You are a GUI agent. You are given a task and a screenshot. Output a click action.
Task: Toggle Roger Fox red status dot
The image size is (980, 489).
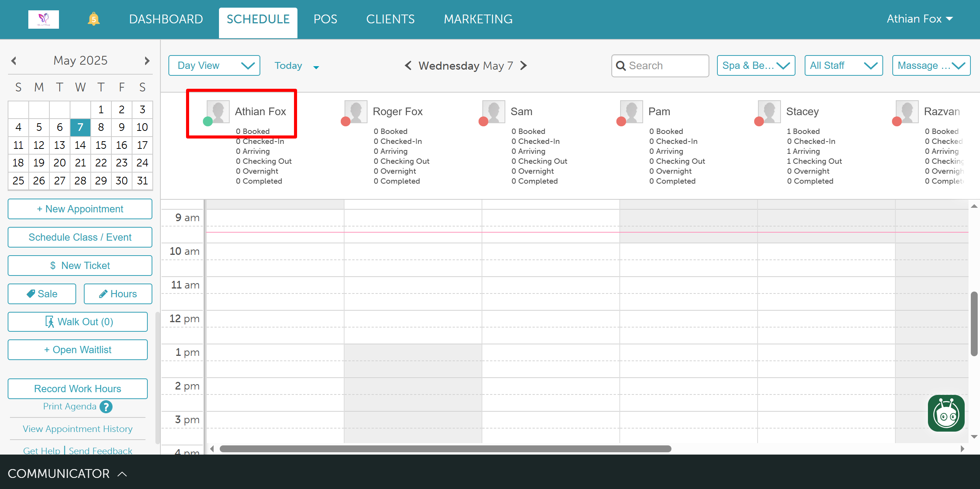345,122
